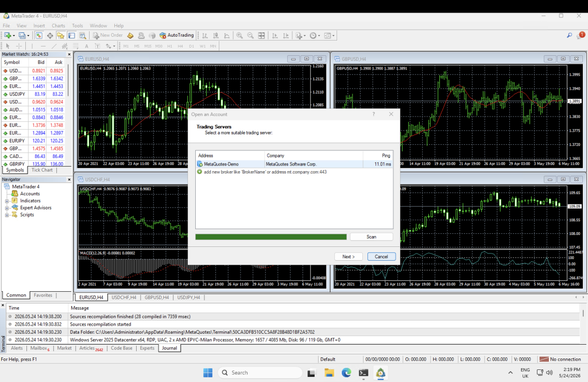The width and height of the screenshot is (588, 382).
Task: Click the New Order toolbar button
Action: coord(108,35)
